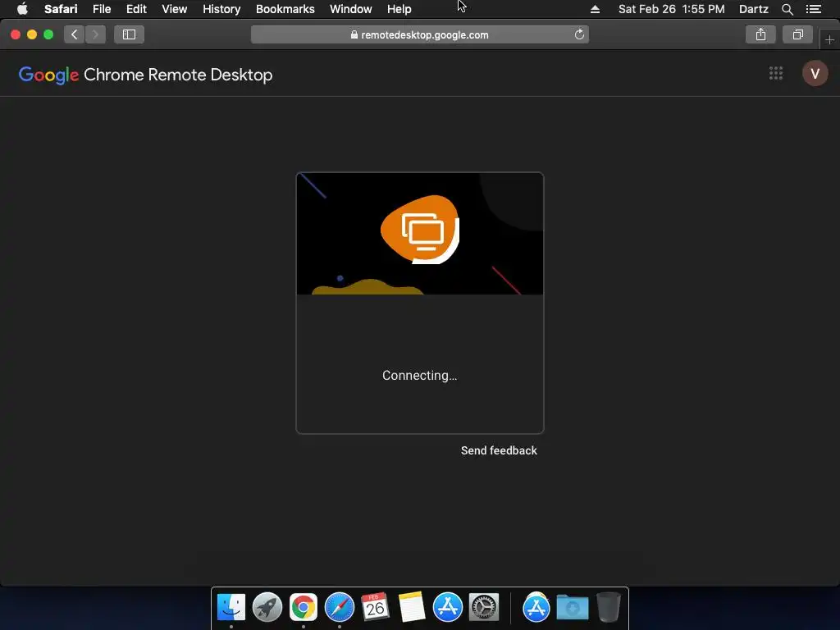Open the File menu
840x630 pixels.
(101, 9)
